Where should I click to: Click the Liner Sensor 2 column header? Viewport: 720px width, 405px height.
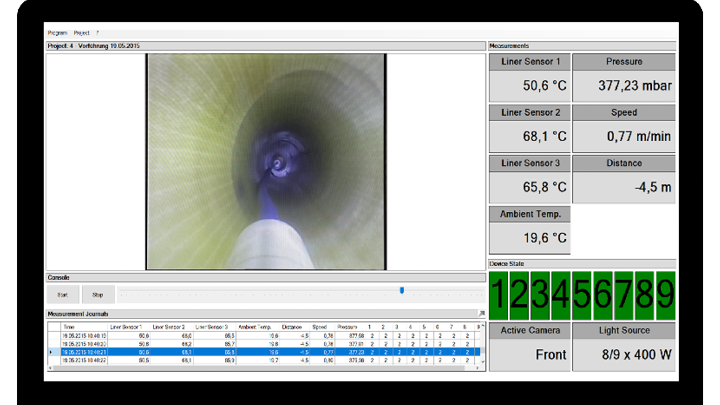pos(171,327)
